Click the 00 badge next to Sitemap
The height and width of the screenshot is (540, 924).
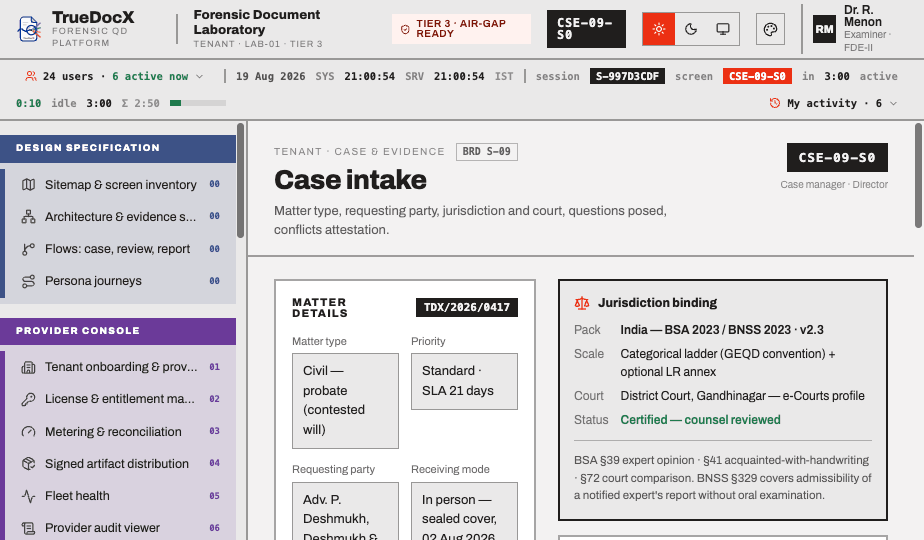(214, 184)
